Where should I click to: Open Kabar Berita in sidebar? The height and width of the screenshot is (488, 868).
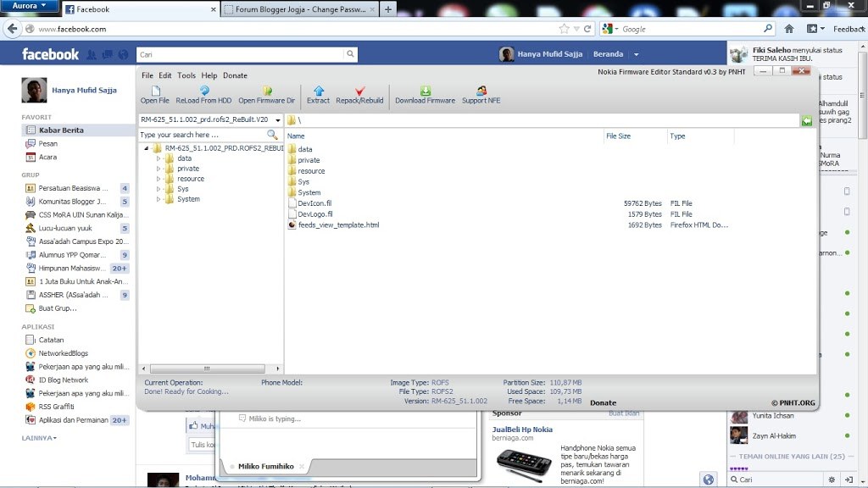61,130
